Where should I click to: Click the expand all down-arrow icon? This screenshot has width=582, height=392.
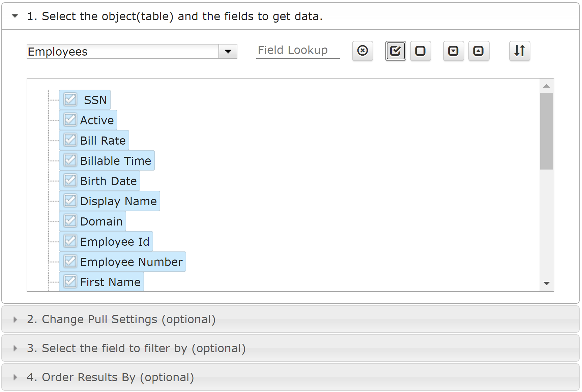click(454, 51)
